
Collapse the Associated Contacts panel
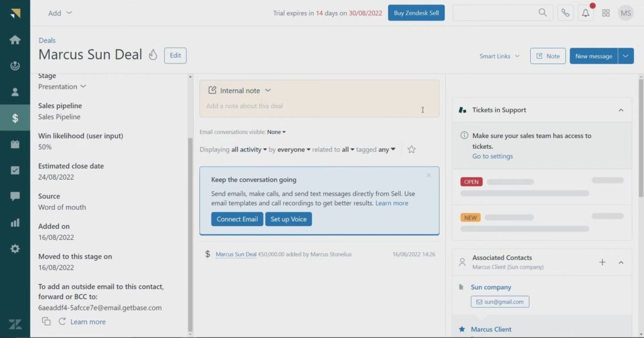tap(621, 262)
